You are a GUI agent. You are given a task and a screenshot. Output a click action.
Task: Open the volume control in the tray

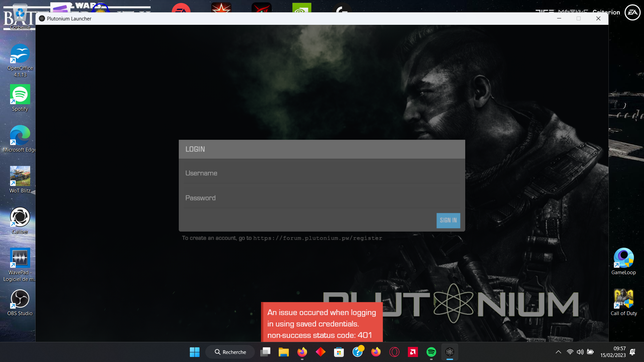coord(580,352)
